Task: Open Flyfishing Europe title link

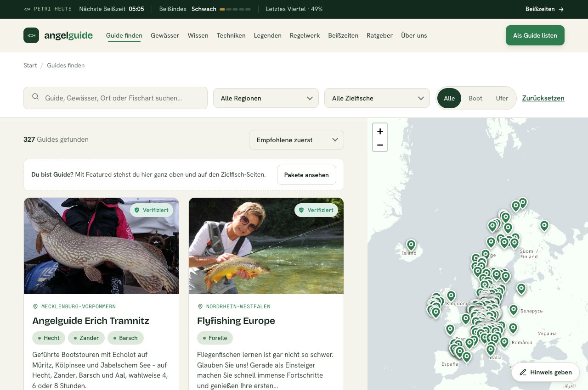Action: 236,321
